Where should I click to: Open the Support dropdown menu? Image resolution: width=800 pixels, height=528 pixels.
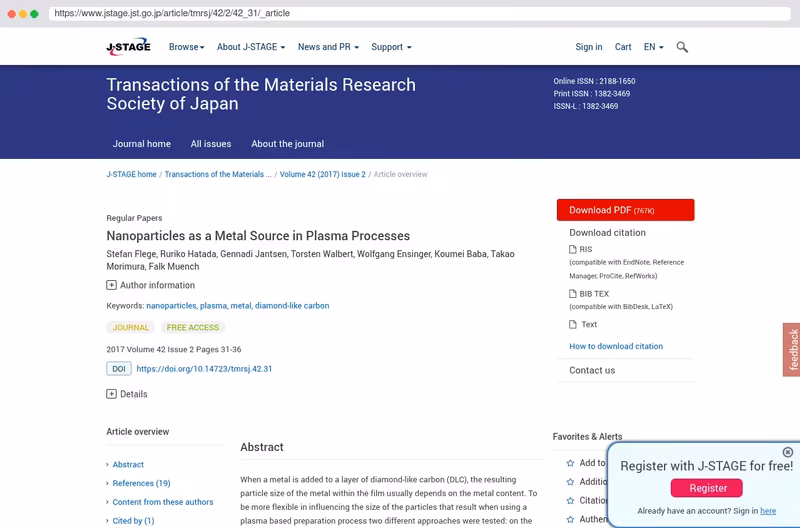point(391,47)
